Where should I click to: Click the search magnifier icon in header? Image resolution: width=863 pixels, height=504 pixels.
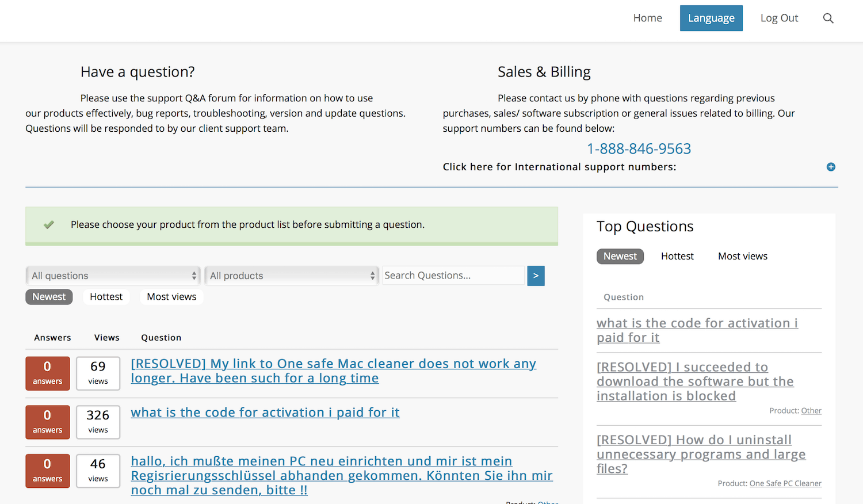[828, 18]
